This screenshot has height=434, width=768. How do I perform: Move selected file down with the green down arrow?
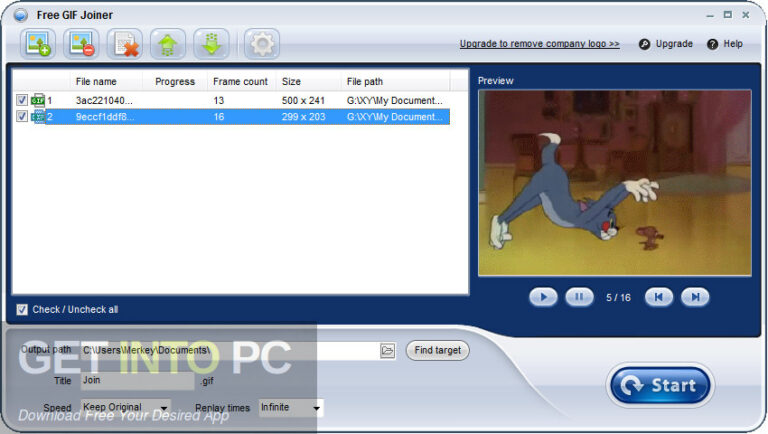pos(211,44)
